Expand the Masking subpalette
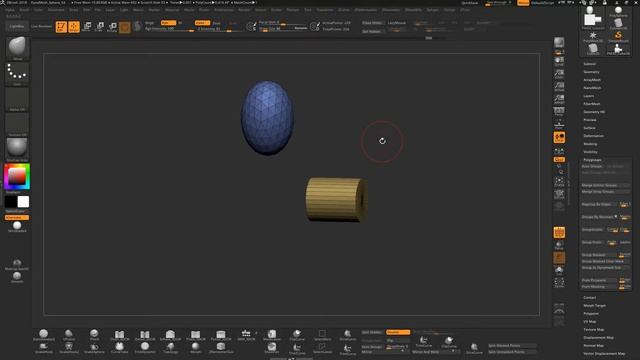The height and width of the screenshot is (360, 640). 590,144
